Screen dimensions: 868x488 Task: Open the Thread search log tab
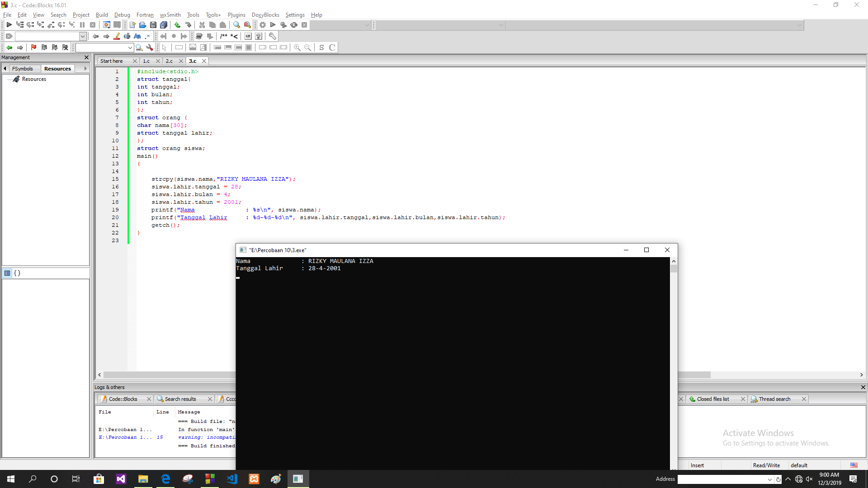coord(774,399)
